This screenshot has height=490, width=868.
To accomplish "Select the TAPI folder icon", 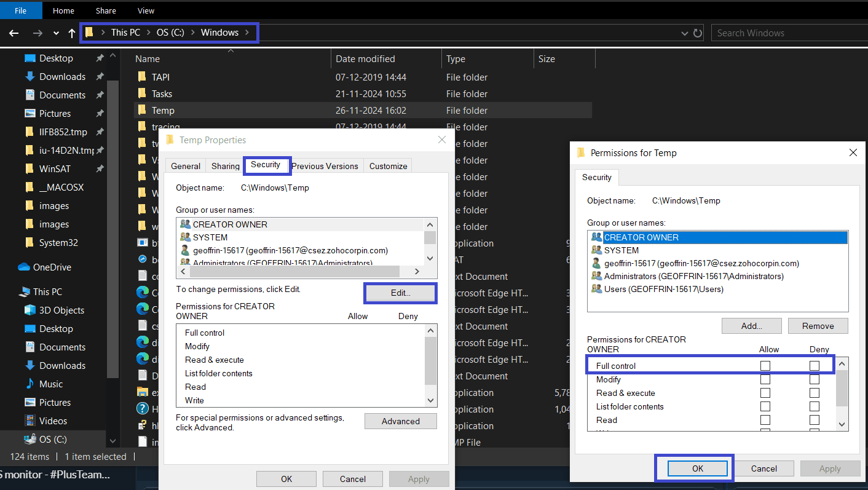I will (x=142, y=77).
